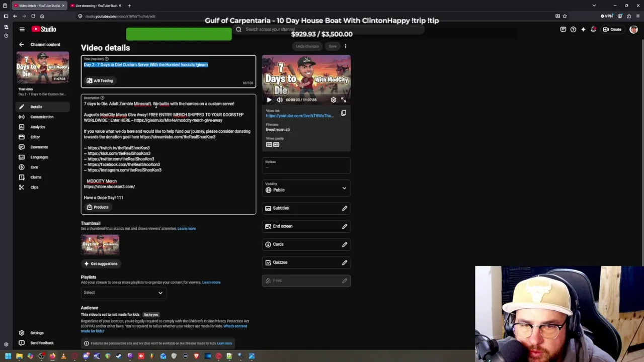The image size is (644, 362).
Task: Open the browser VPN button
Action: click(x=607, y=16)
